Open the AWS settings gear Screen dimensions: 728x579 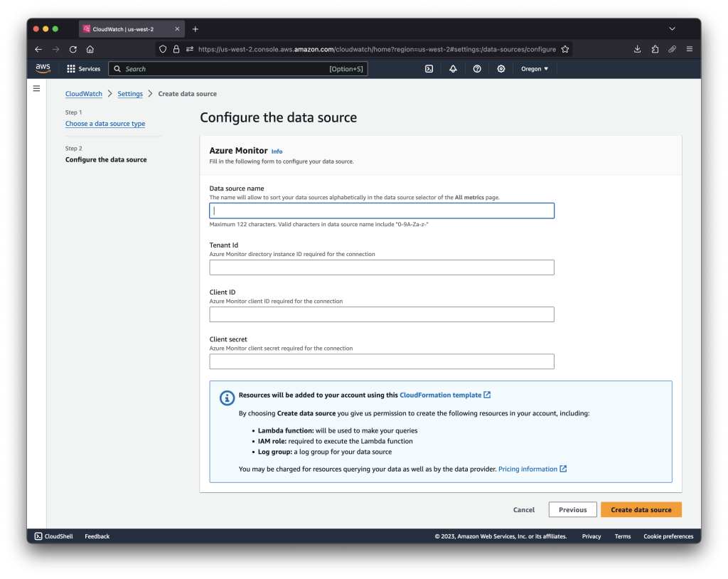(x=500, y=68)
